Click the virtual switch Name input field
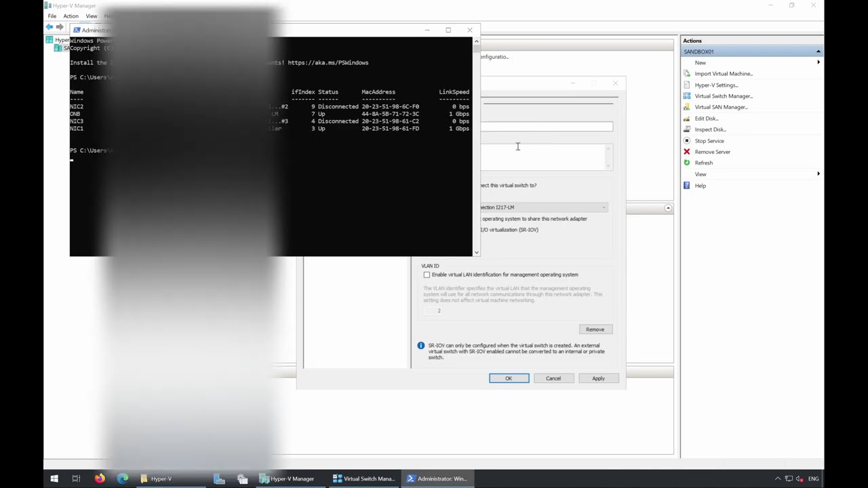Viewport: 868px width, 488px height. click(x=547, y=127)
